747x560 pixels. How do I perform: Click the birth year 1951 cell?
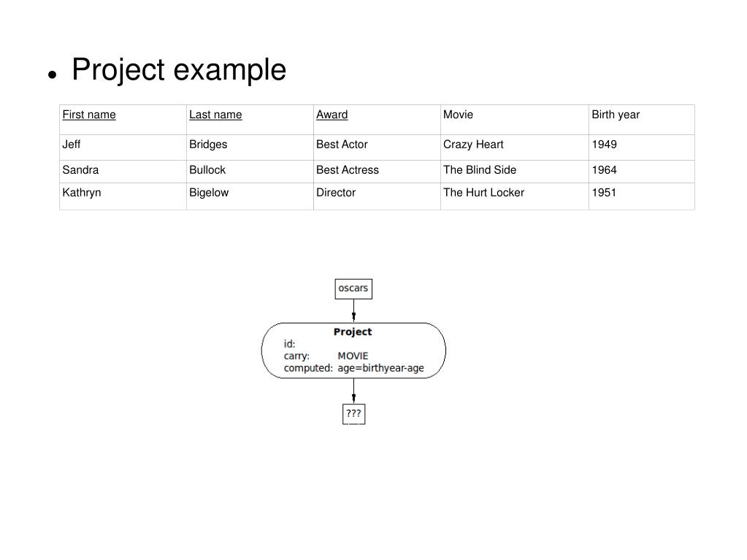[604, 193]
